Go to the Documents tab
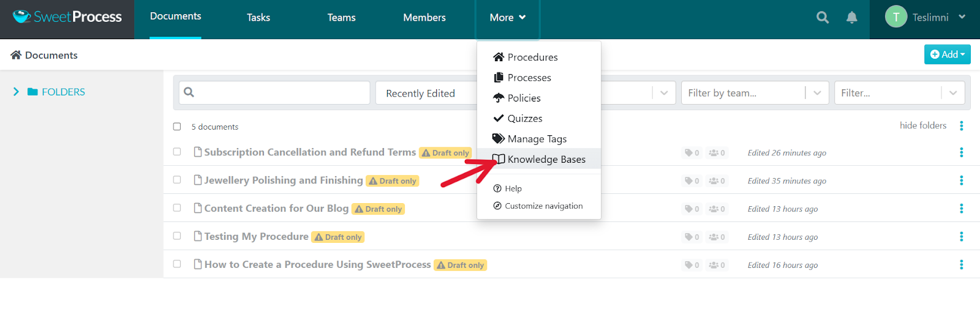This screenshot has width=980, height=323. [x=175, y=17]
